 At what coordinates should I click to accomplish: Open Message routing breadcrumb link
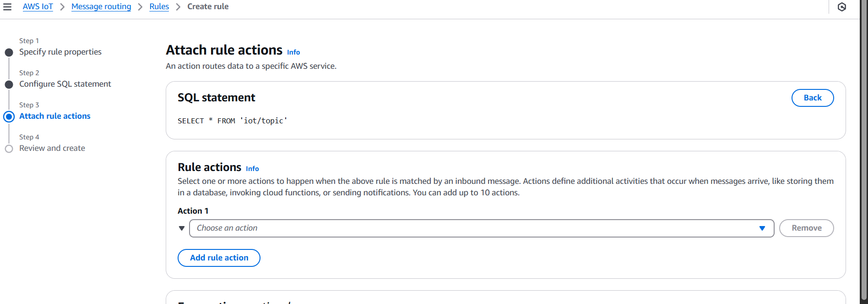[x=101, y=7]
